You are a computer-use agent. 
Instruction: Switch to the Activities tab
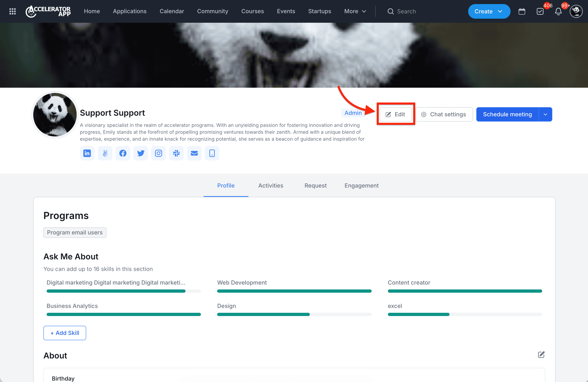tap(271, 186)
